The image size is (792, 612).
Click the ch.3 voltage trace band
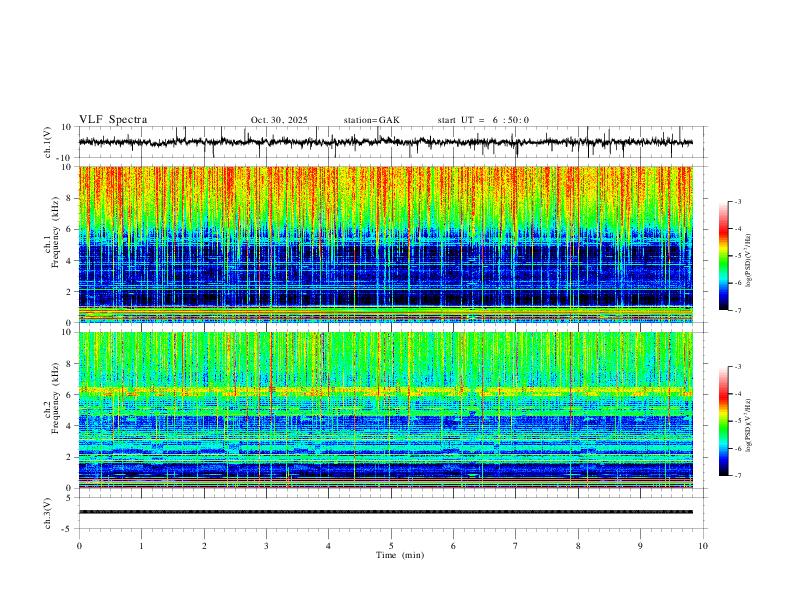click(x=386, y=512)
